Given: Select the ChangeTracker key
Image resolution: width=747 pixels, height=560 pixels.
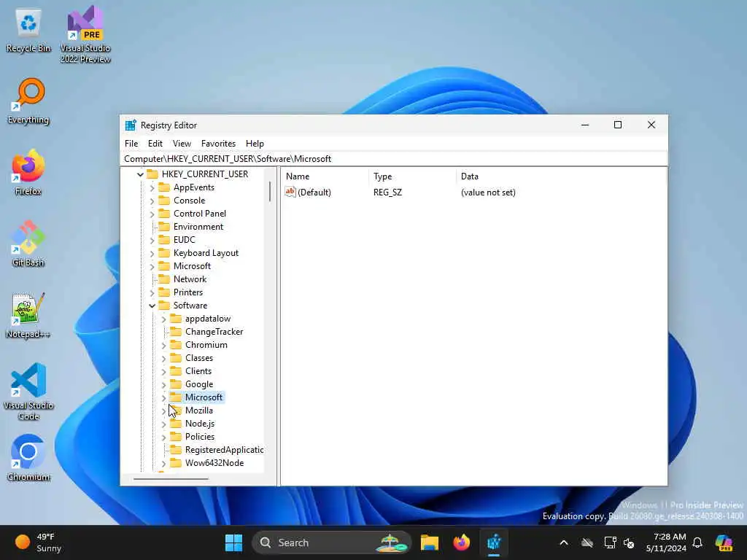Looking at the screenshot, I should (x=214, y=332).
